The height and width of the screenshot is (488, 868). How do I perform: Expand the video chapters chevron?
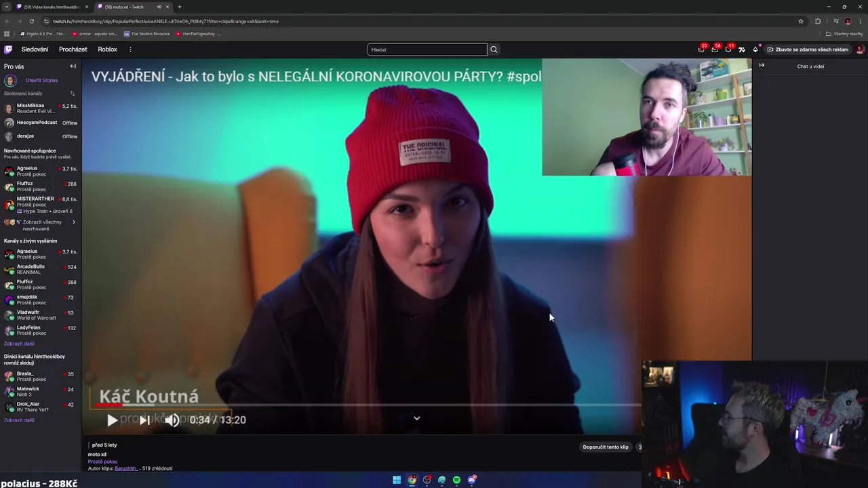pyautogui.click(x=416, y=418)
